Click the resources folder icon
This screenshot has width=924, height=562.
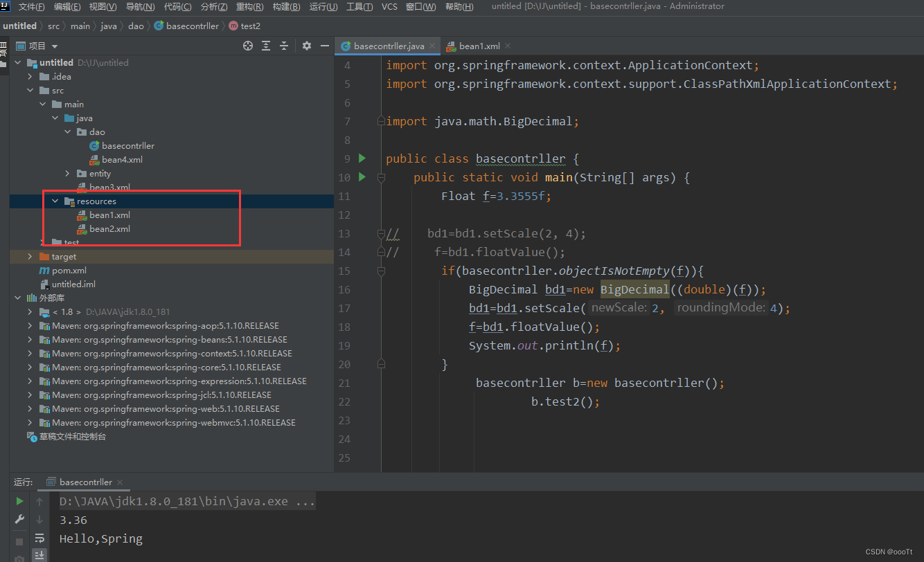(x=69, y=201)
